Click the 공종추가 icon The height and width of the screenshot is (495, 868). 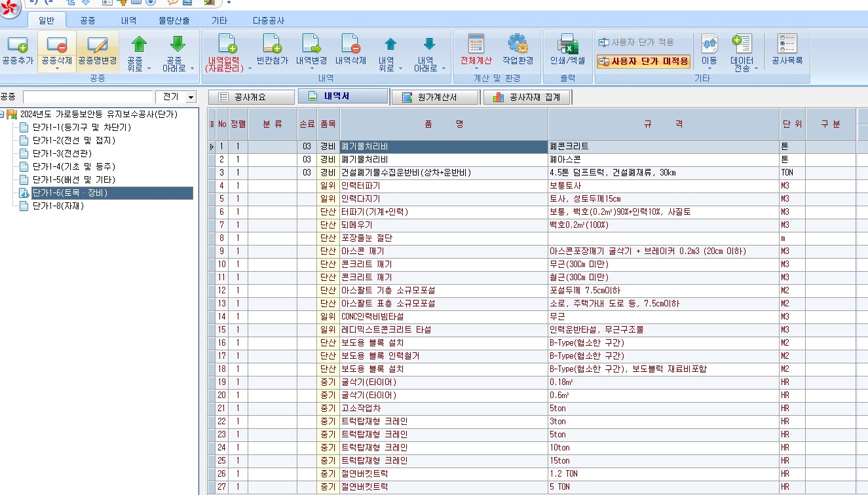18,45
